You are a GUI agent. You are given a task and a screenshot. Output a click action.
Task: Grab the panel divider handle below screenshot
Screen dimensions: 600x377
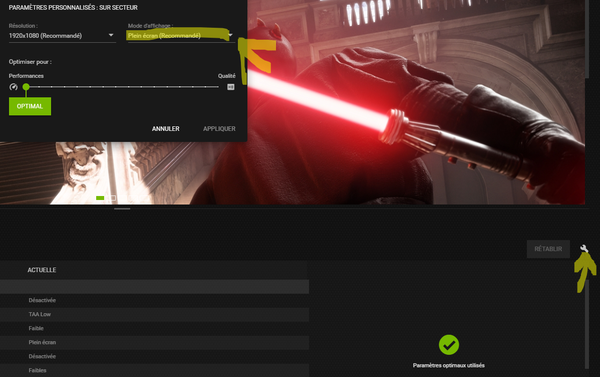pos(122,209)
